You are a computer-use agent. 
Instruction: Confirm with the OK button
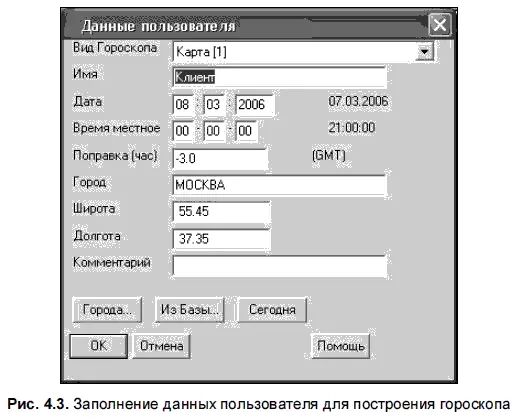click(99, 346)
